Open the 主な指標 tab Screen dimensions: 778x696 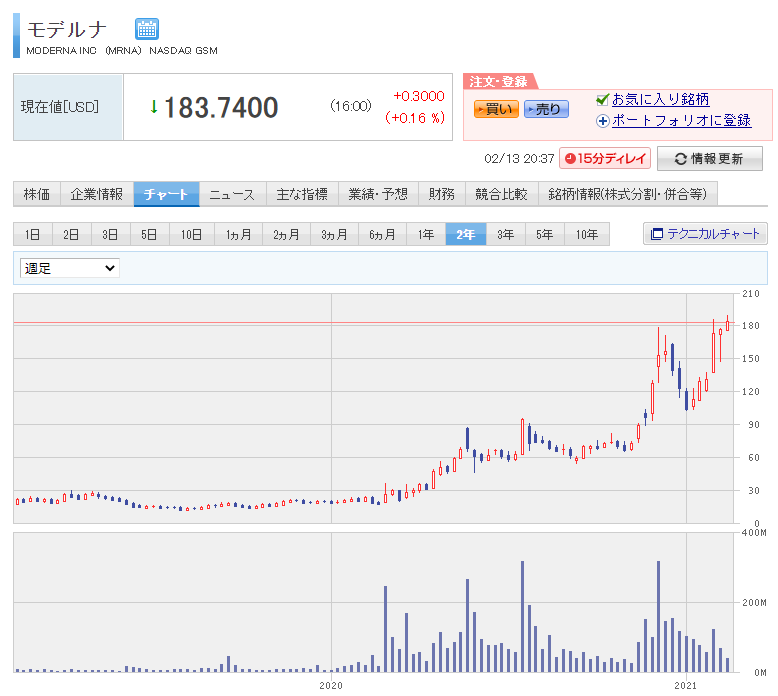[x=302, y=194]
